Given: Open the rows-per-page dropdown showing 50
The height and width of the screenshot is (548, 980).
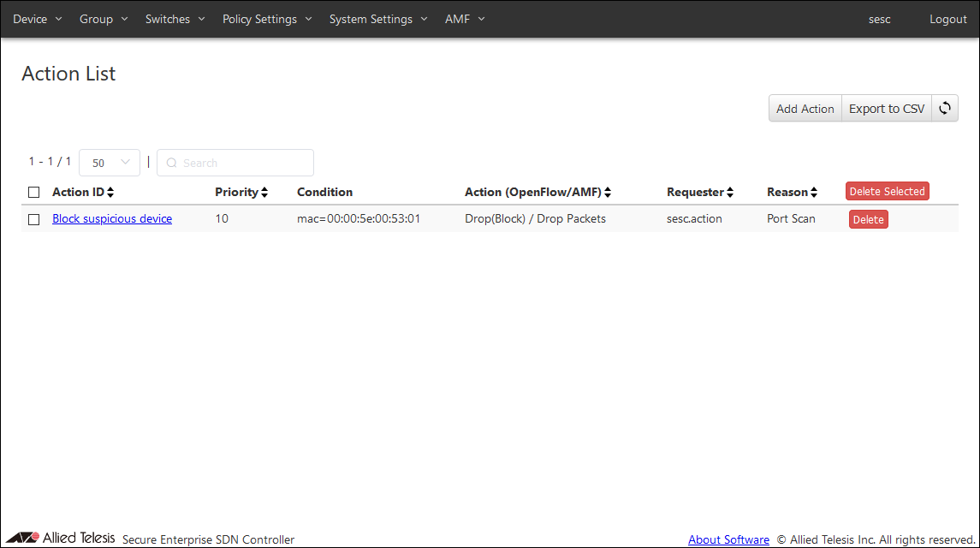Looking at the screenshot, I should point(110,163).
